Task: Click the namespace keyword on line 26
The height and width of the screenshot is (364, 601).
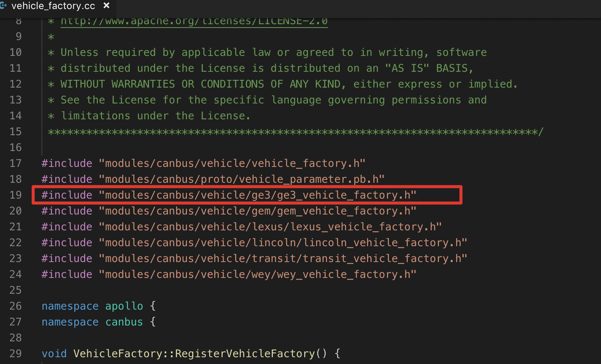Action: (x=70, y=306)
